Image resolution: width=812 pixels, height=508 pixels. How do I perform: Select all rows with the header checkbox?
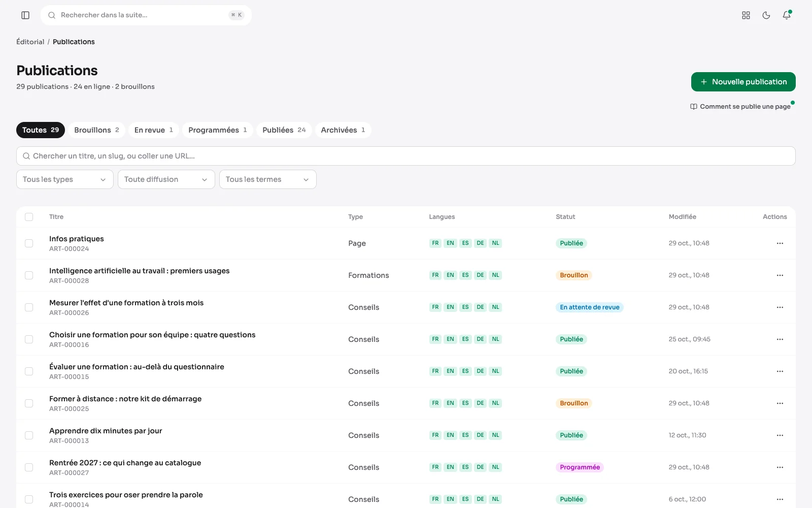click(x=29, y=217)
